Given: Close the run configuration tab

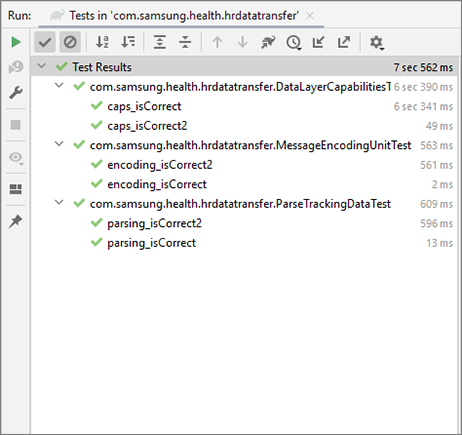Looking at the screenshot, I should point(310,16).
